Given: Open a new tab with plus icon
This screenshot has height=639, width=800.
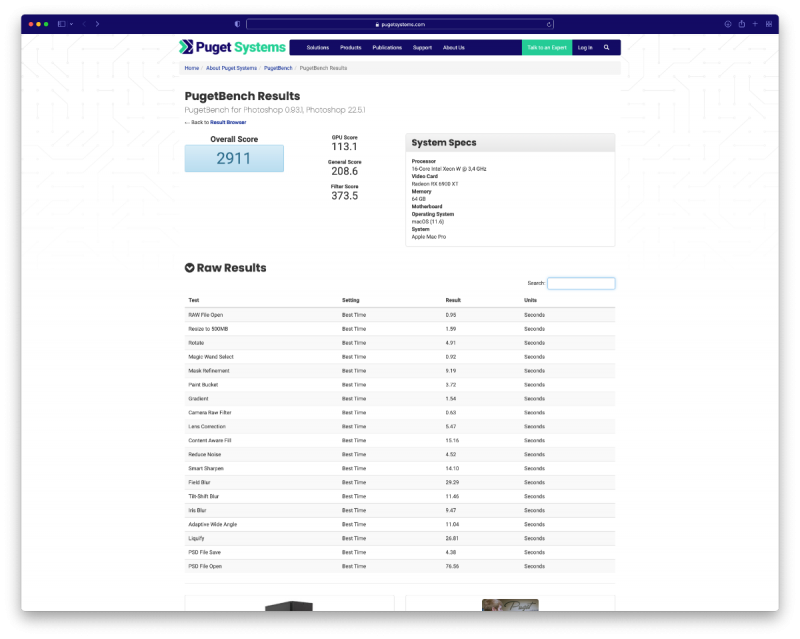Looking at the screenshot, I should [755, 24].
